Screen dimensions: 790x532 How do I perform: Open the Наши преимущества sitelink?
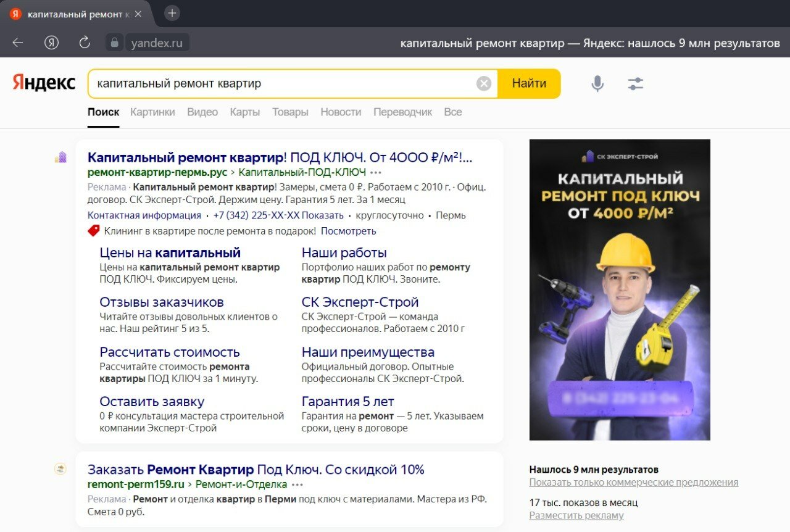(368, 352)
